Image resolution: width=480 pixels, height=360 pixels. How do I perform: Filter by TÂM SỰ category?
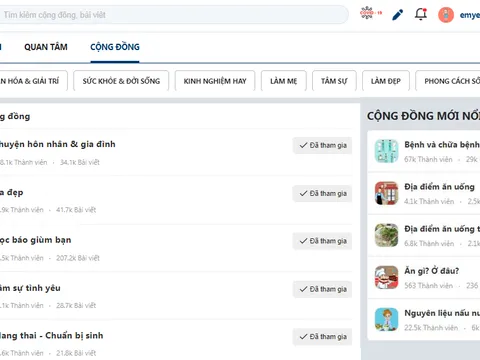tap(334, 81)
